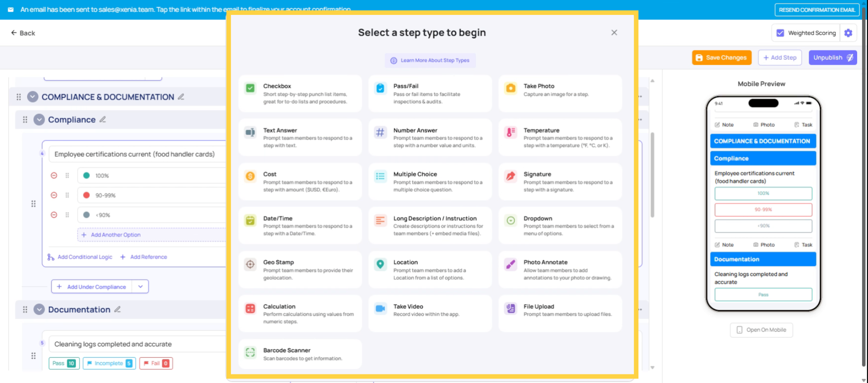The height and width of the screenshot is (383, 868).
Task: Click the Add Step button
Action: pyautogui.click(x=780, y=58)
